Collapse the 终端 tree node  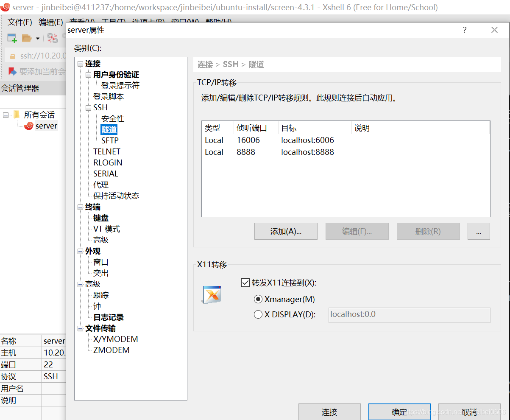click(x=81, y=207)
